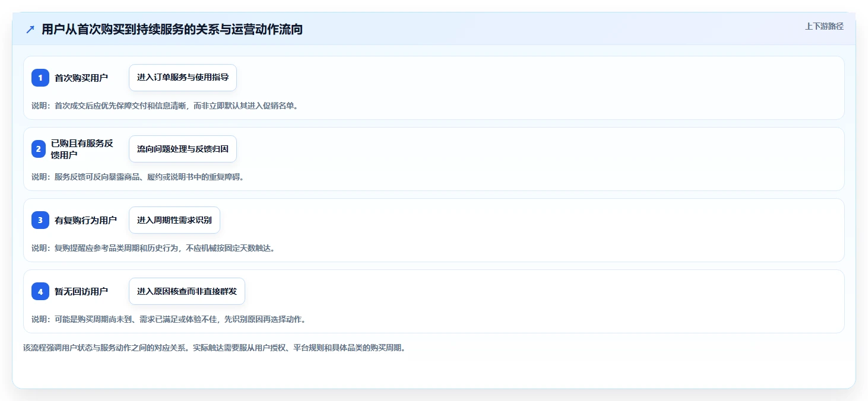This screenshot has width=868, height=401.
Task: Click the 进入订单服务与使用指导 button
Action: (183, 78)
